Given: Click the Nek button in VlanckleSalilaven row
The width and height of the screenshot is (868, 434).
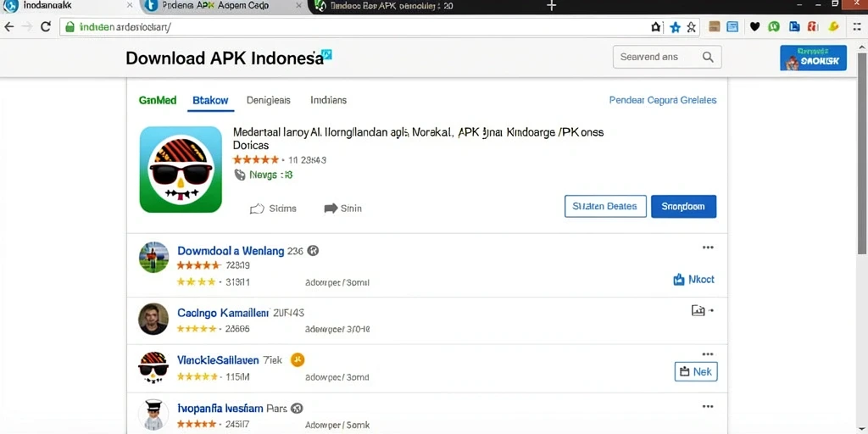Looking at the screenshot, I should [696, 371].
